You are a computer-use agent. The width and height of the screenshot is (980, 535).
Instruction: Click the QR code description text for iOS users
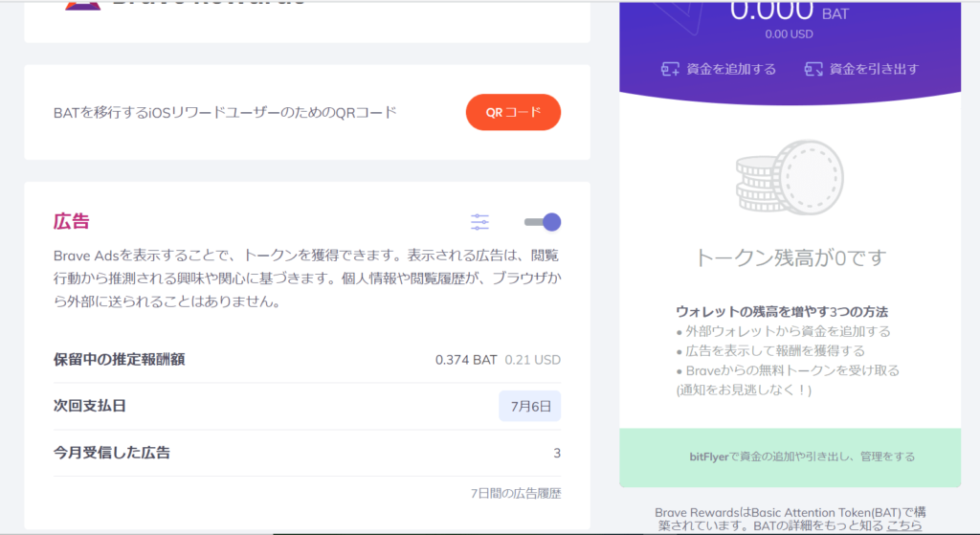(x=225, y=113)
